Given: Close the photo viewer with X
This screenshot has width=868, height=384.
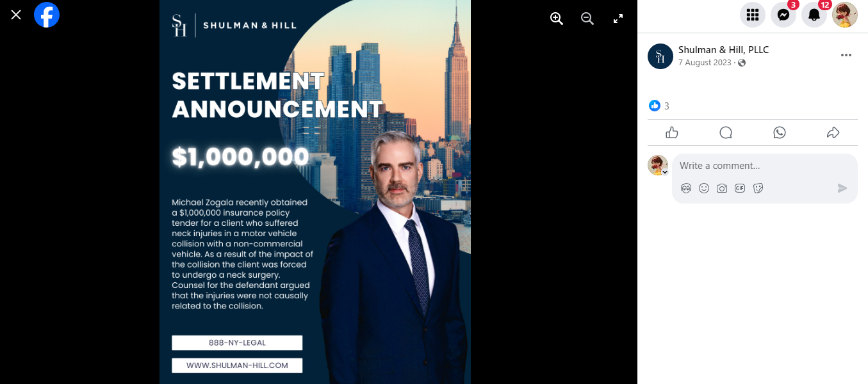Looking at the screenshot, I should pos(16,14).
